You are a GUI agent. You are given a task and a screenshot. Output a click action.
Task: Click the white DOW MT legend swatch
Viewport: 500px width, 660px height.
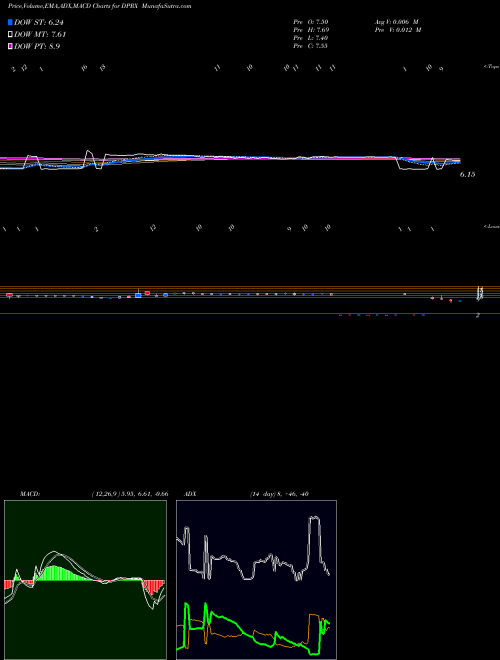(10, 34)
